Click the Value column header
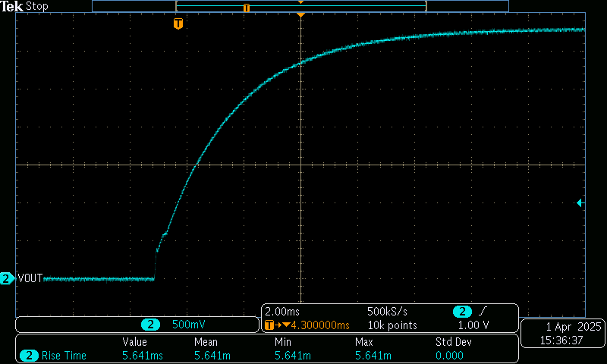This screenshot has height=364, width=607. 135,342
